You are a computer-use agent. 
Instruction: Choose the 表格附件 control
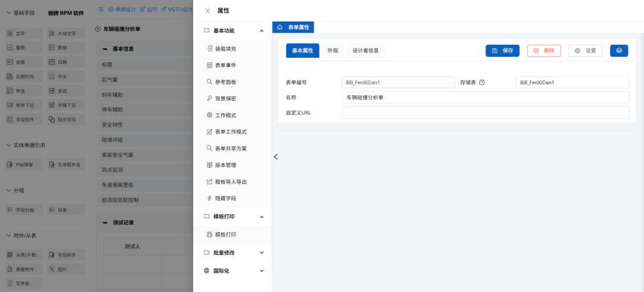coord(24,269)
